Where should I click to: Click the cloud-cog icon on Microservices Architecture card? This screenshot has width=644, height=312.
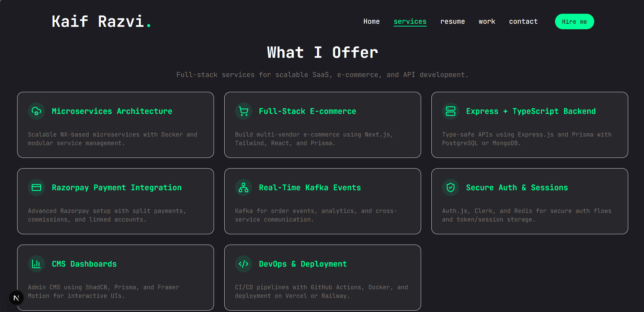click(x=36, y=111)
